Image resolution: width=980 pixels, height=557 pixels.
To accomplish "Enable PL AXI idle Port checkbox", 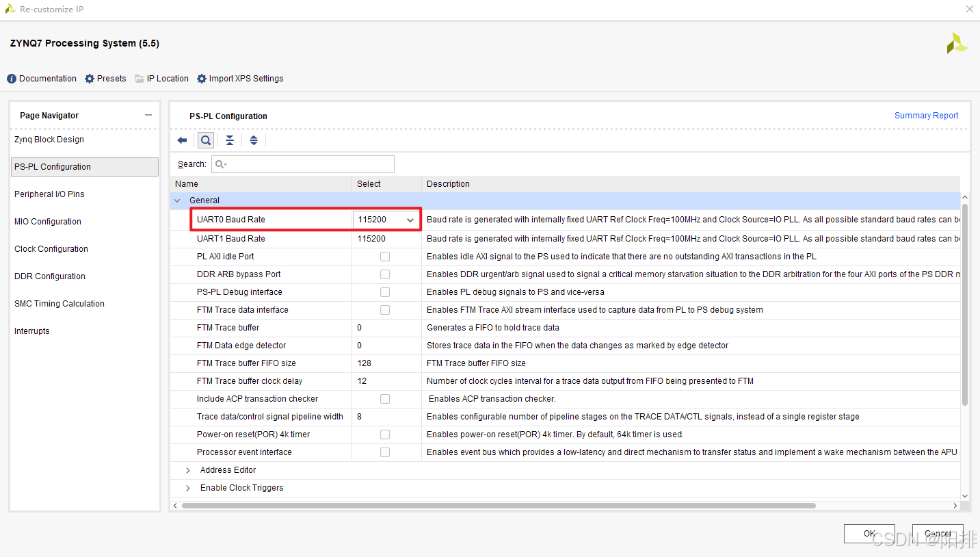I will [x=385, y=257].
